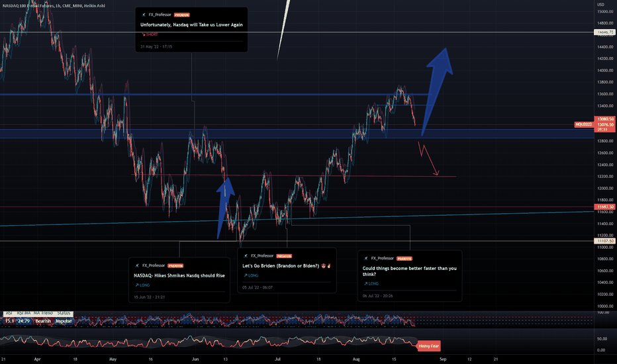Click the 'Sep' label on the time axis
Viewport: 617px width, 364px height.
pos(443,359)
